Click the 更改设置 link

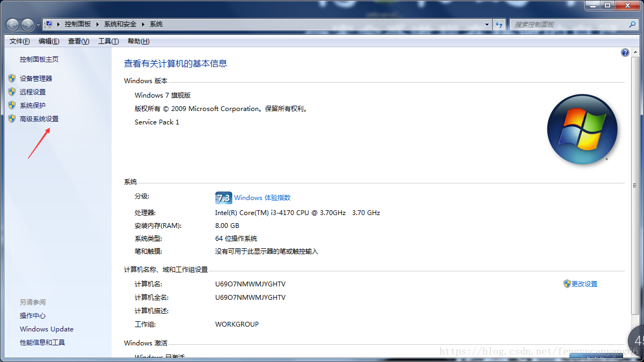click(584, 284)
